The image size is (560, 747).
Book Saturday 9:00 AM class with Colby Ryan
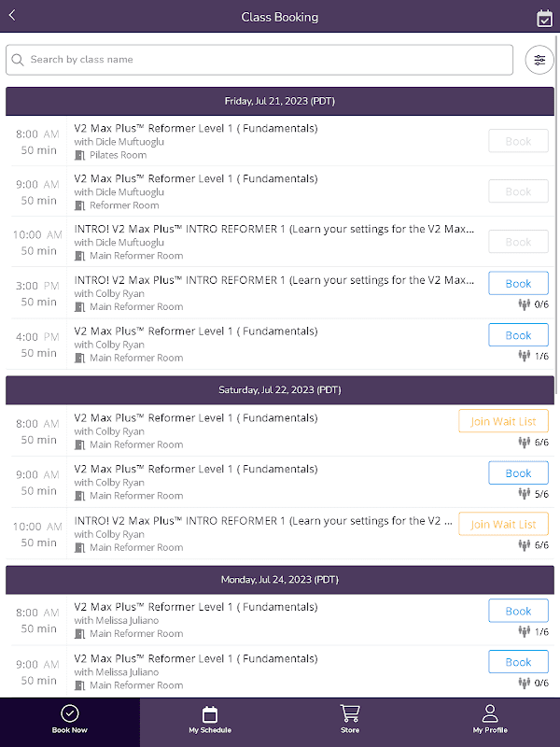(x=518, y=473)
